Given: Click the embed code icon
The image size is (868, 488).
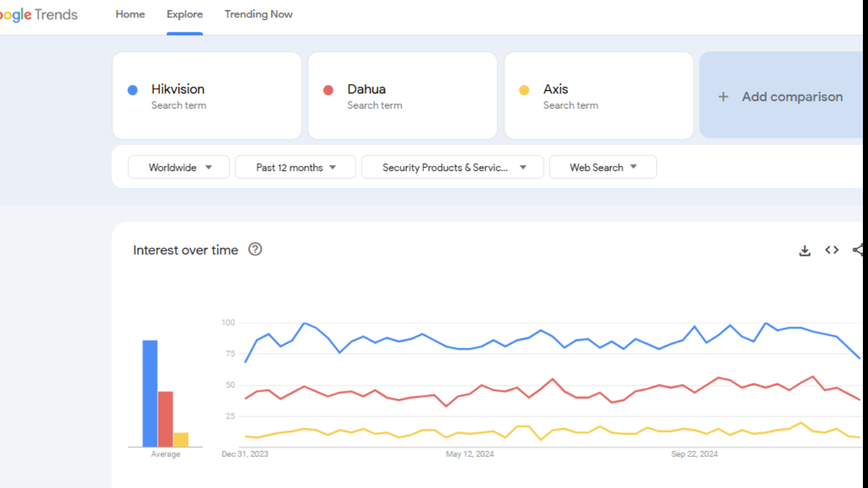Looking at the screenshot, I should 832,250.
